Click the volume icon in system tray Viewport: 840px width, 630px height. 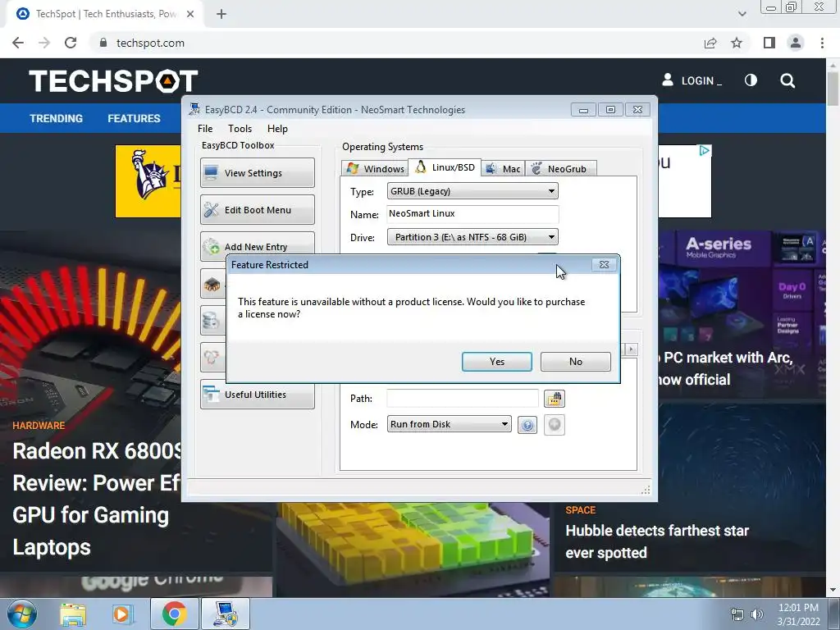click(x=756, y=614)
